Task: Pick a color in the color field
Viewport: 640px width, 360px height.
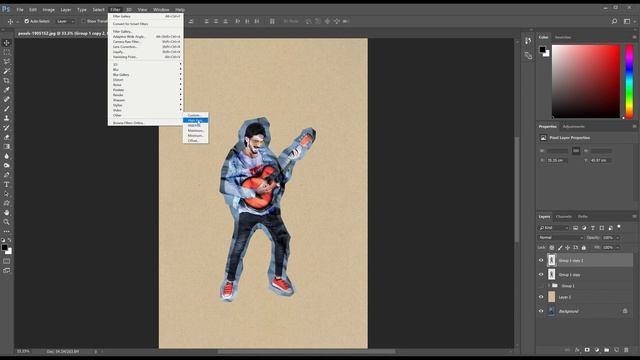Action: 586,82
